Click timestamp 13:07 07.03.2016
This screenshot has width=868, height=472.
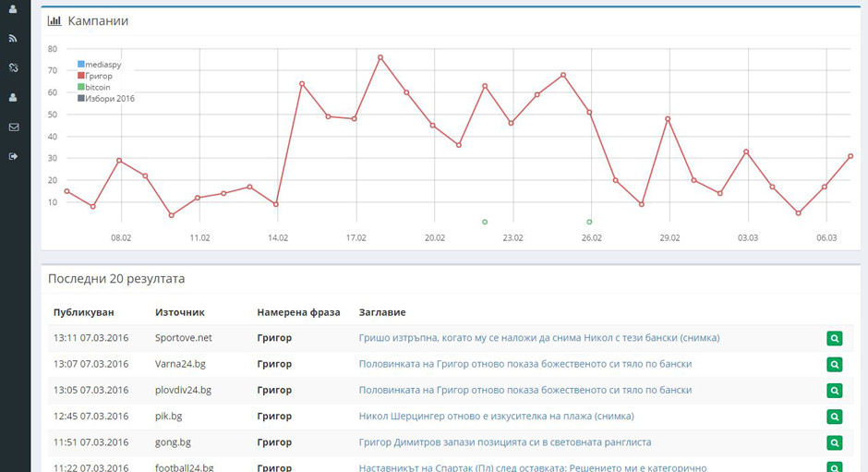tap(90, 364)
